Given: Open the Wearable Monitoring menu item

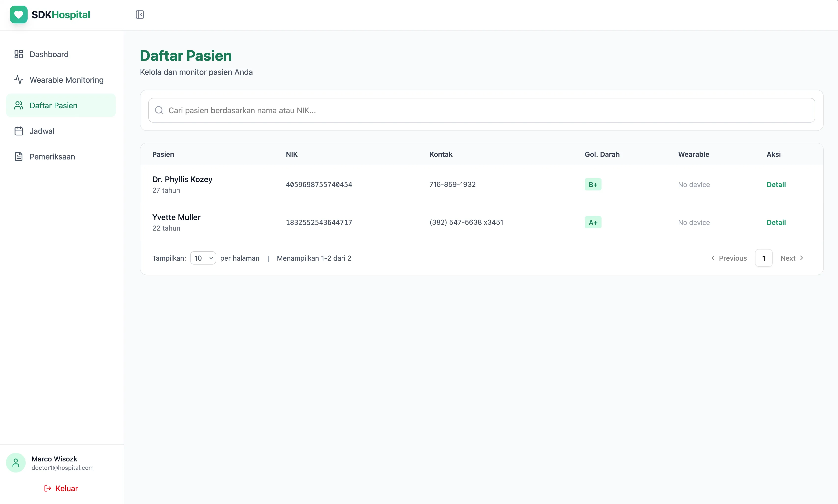Looking at the screenshot, I should click(66, 80).
